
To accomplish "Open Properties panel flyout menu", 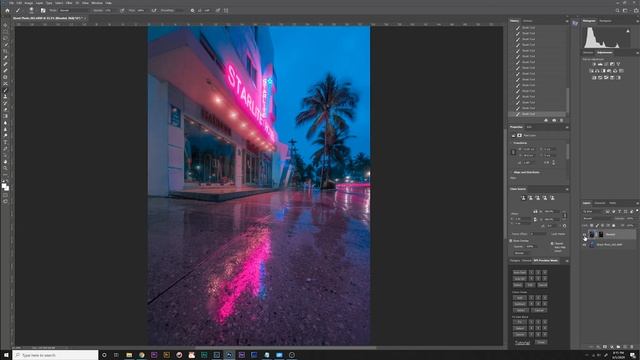I will click(x=567, y=127).
